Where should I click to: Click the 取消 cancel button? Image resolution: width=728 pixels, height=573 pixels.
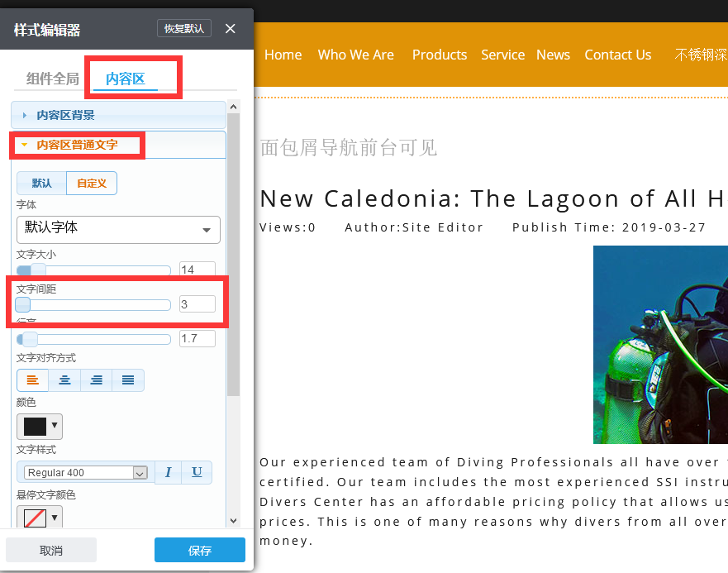point(51,550)
